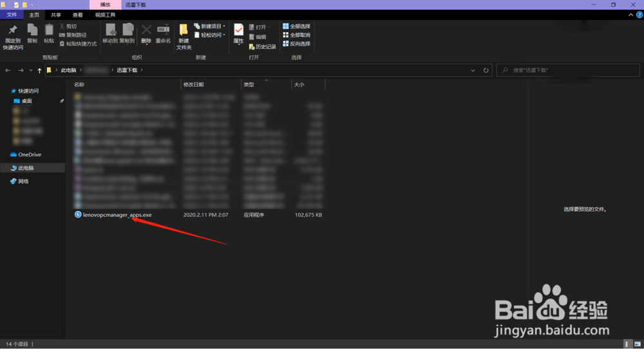This screenshot has height=352, width=644.
Task: Switch to View (查看) tab
Action: tap(78, 15)
